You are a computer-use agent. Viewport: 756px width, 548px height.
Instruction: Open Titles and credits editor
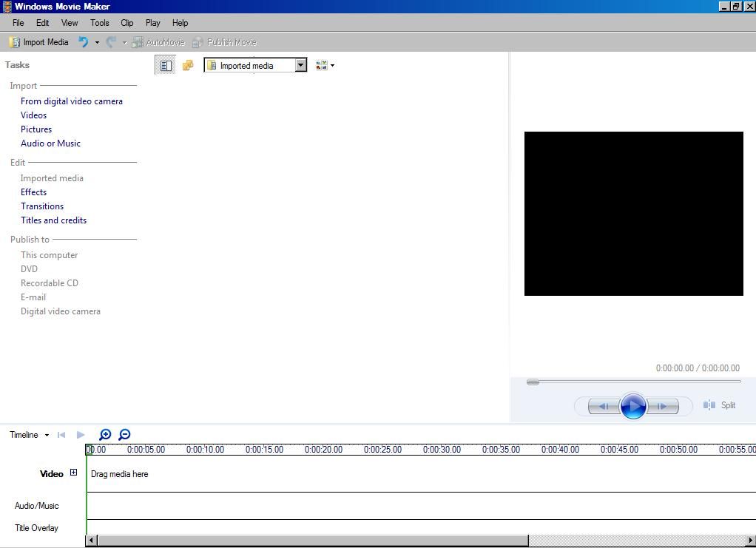(53, 220)
